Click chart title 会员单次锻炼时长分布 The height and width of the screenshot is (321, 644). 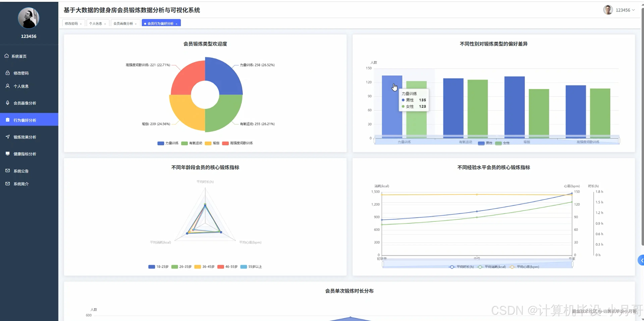(349, 291)
